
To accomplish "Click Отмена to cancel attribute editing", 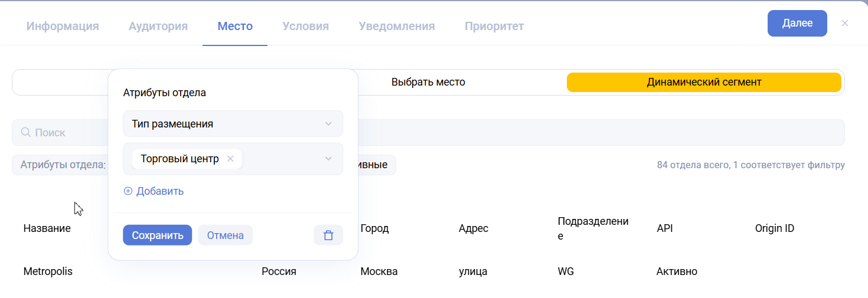I will tap(225, 235).
